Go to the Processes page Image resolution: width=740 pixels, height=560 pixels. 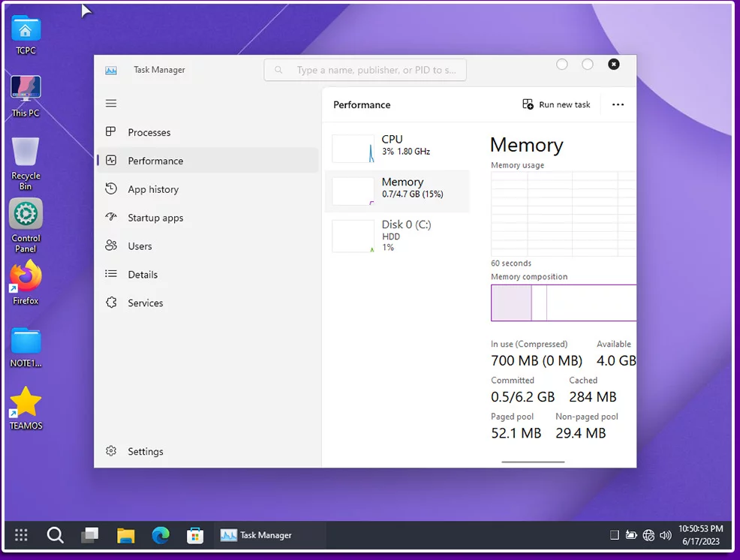tap(208, 132)
